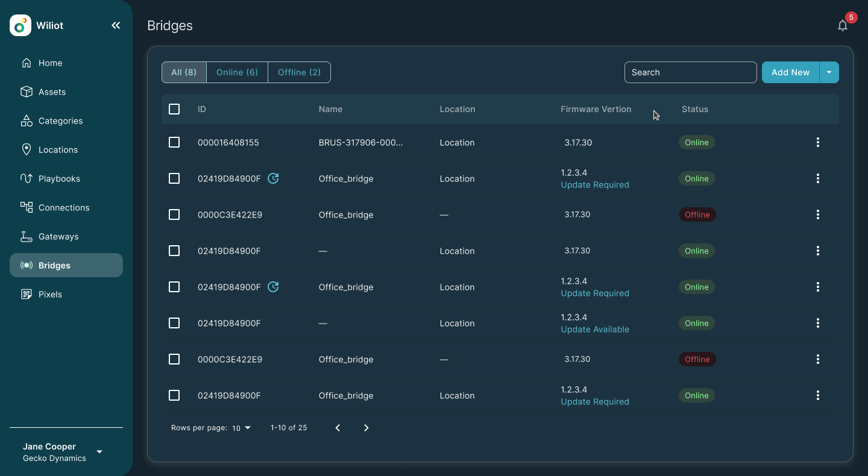Open the Rows per page dropdown
Viewport: 868px width, 476px height.
click(x=242, y=428)
